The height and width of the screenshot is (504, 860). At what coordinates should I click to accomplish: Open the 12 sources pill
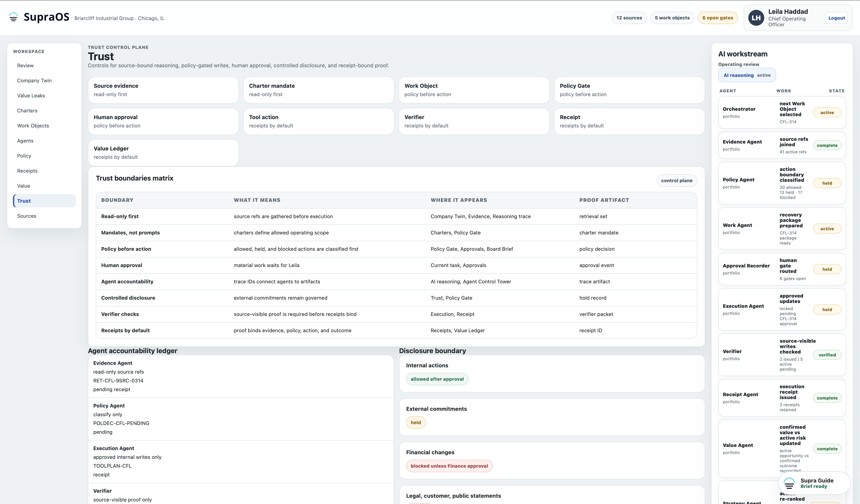[629, 18]
